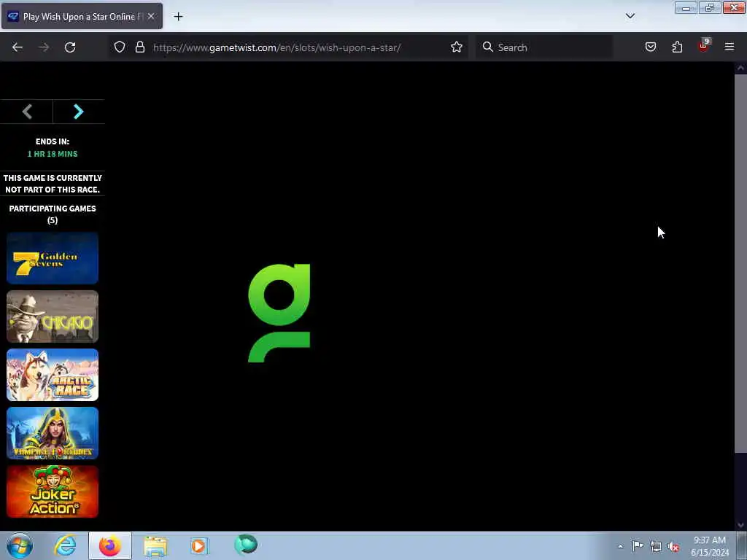Open the Extensions puzzle icon
This screenshot has height=560, width=747.
point(677,47)
